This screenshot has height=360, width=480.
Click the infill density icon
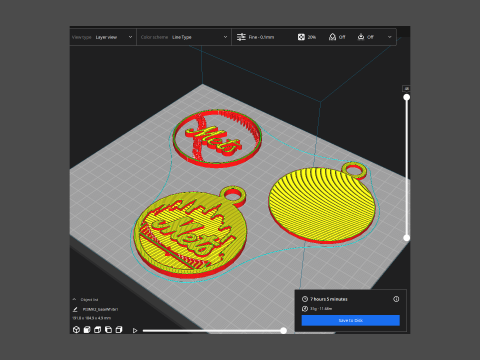[x=301, y=37]
